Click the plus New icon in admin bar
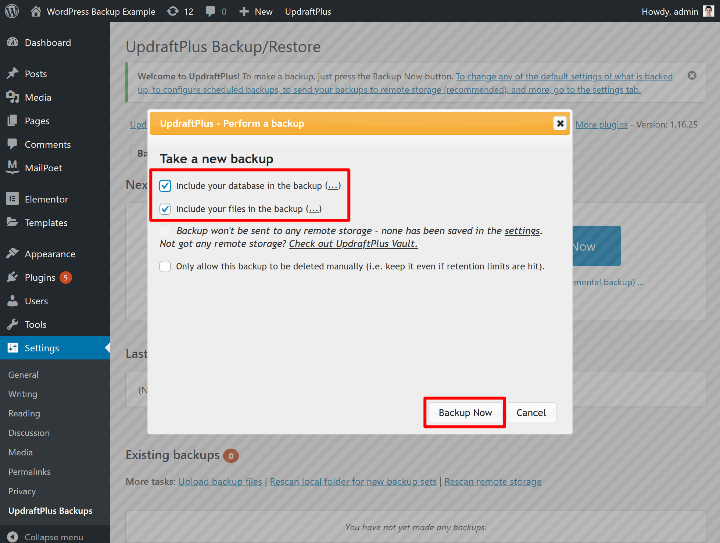Image resolution: width=720 pixels, height=543 pixels. tap(244, 11)
